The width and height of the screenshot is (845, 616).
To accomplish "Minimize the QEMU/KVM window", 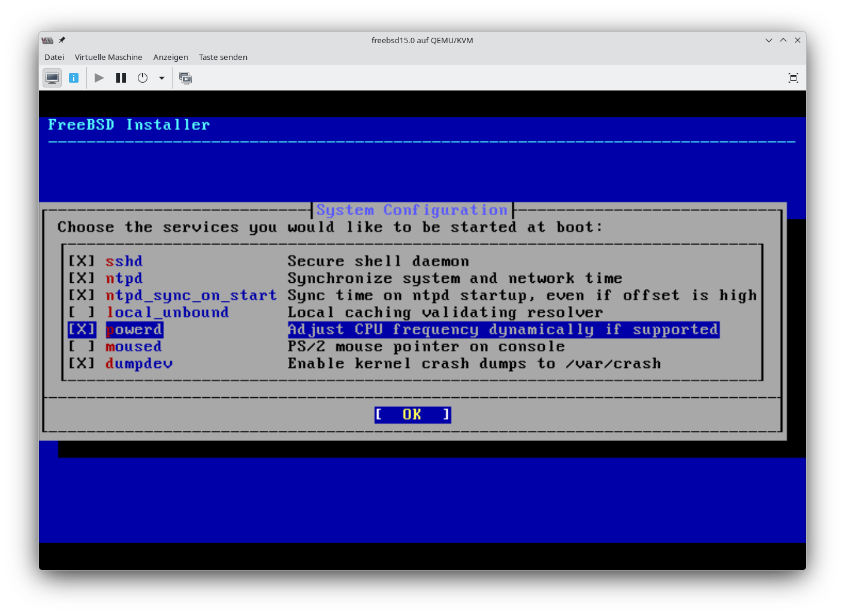I will 769,40.
